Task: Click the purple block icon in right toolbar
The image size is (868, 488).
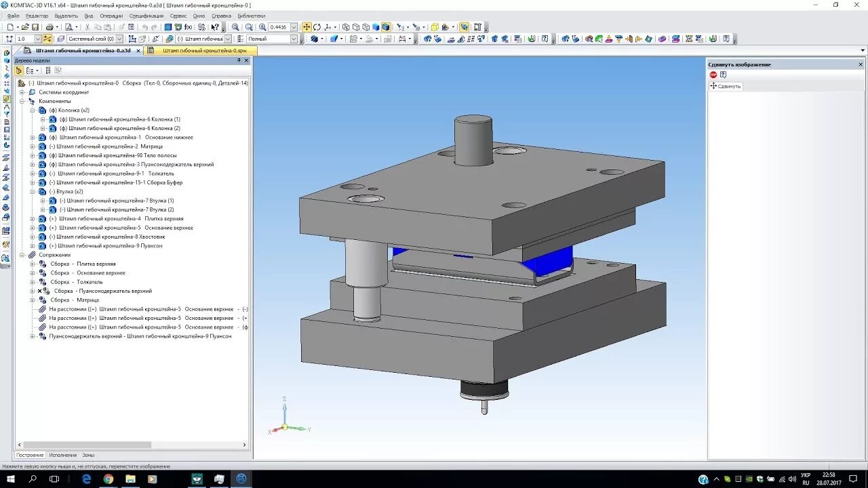Action: pos(663,39)
